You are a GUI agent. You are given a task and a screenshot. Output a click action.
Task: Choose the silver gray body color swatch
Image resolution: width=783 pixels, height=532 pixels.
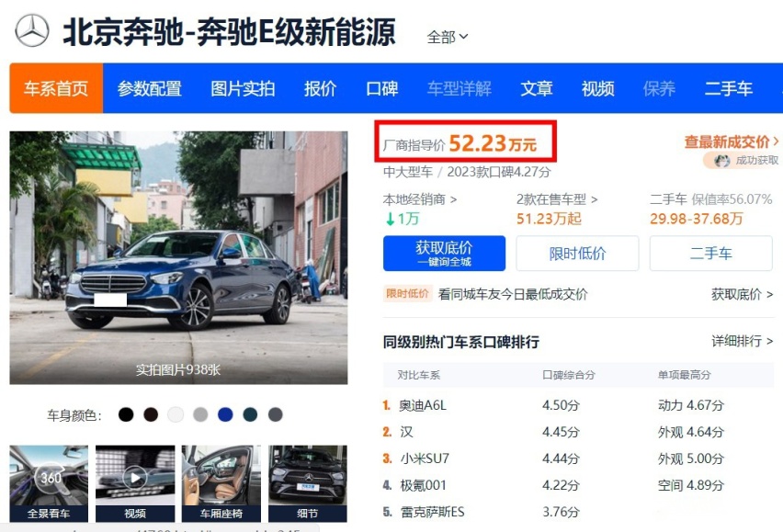click(200, 414)
